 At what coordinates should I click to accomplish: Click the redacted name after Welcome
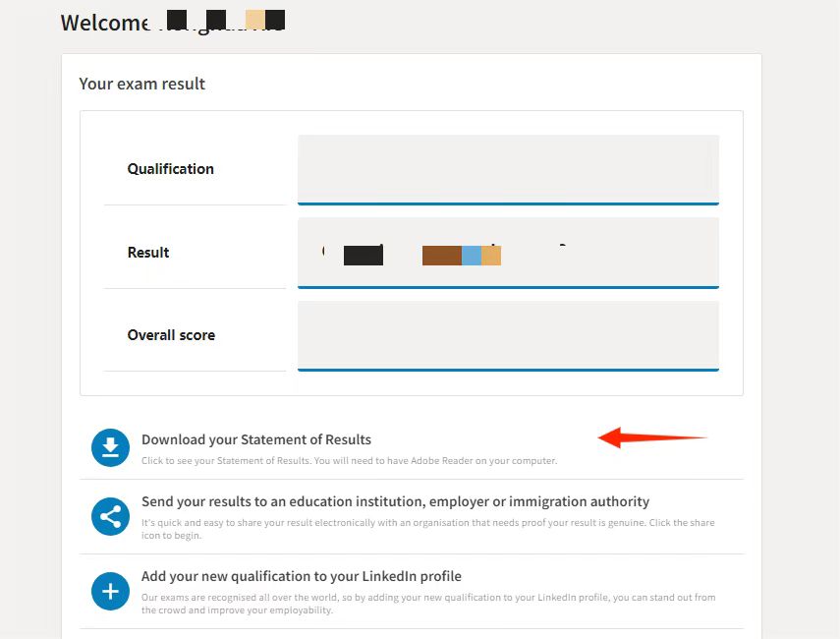(x=225, y=21)
